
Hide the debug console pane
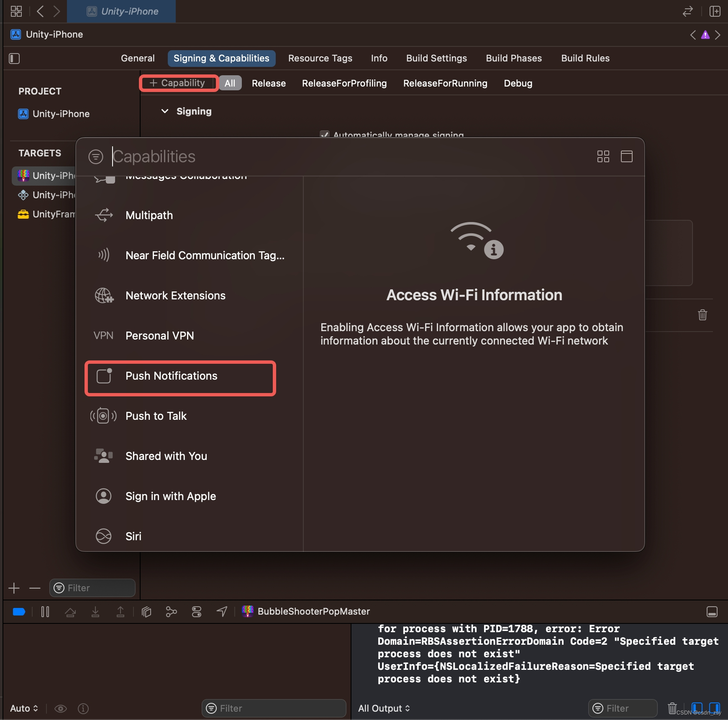[x=711, y=611]
